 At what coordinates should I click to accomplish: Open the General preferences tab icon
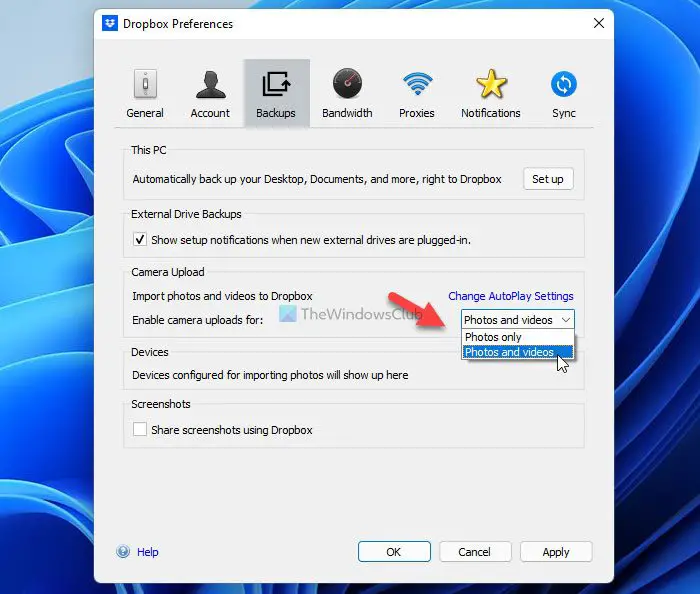click(145, 84)
